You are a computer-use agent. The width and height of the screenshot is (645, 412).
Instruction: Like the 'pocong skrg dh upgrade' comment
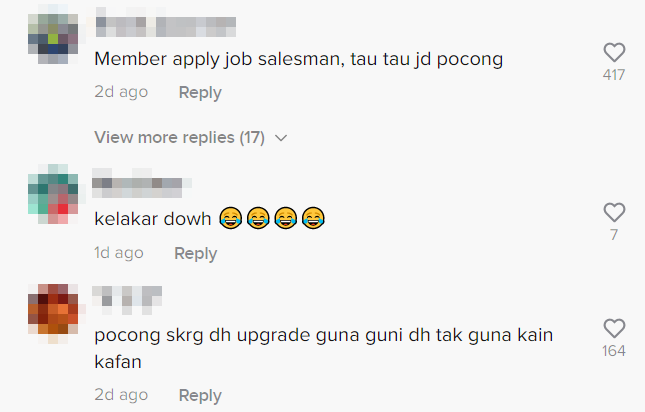coord(614,328)
